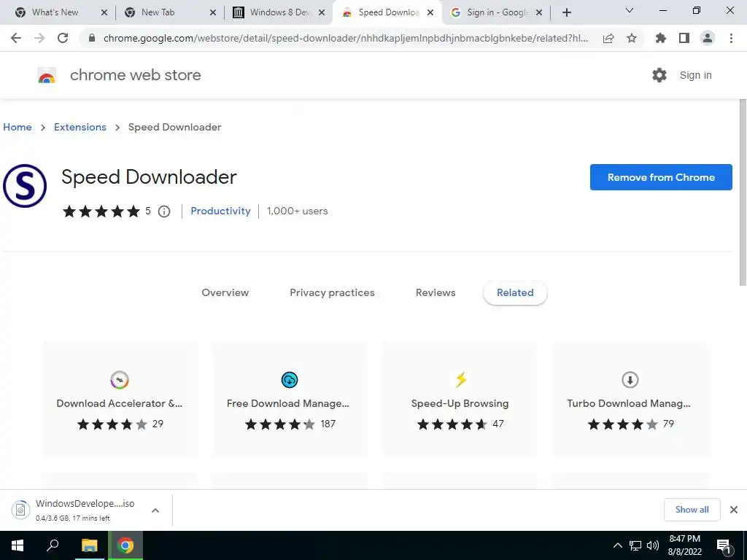
Task: Open Windows taskbar search
Action: point(53,545)
